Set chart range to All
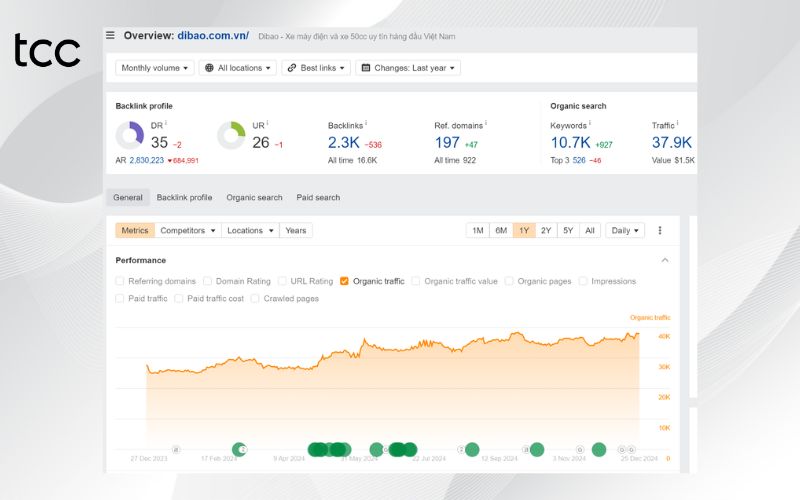This screenshot has height=500, width=800. [590, 231]
